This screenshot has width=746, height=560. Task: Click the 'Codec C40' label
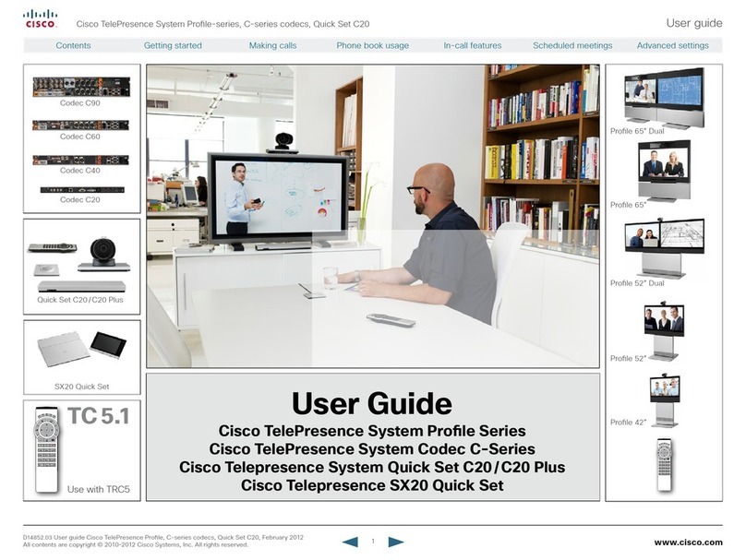(x=80, y=170)
